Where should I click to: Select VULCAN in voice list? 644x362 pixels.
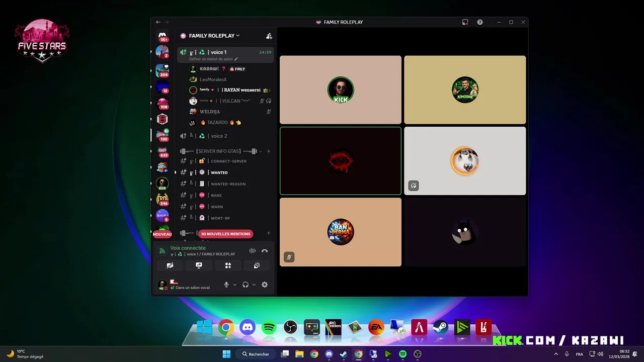[230, 101]
